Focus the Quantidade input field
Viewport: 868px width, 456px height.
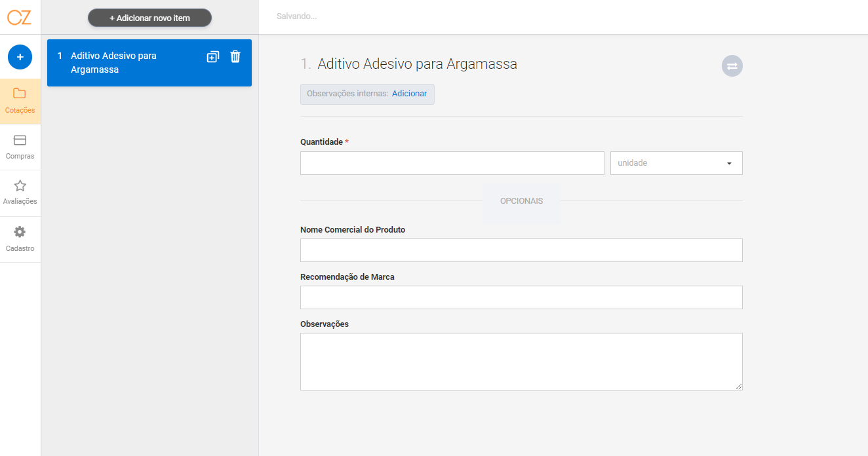coord(452,163)
